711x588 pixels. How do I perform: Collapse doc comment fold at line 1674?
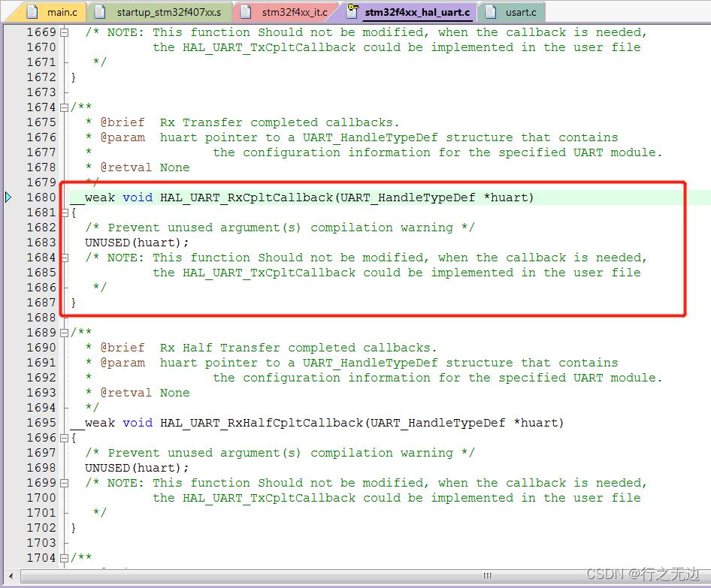pos(65,108)
